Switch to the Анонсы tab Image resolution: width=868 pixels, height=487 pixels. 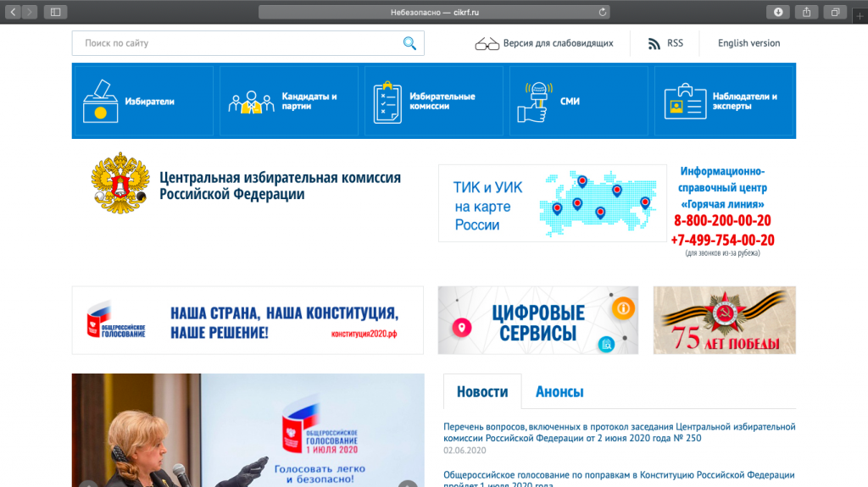coord(559,392)
